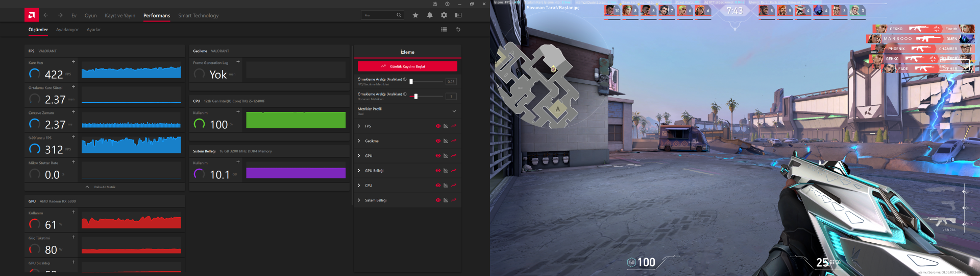
Task: Expand the Gecikme metrics group
Action: [x=359, y=141]
